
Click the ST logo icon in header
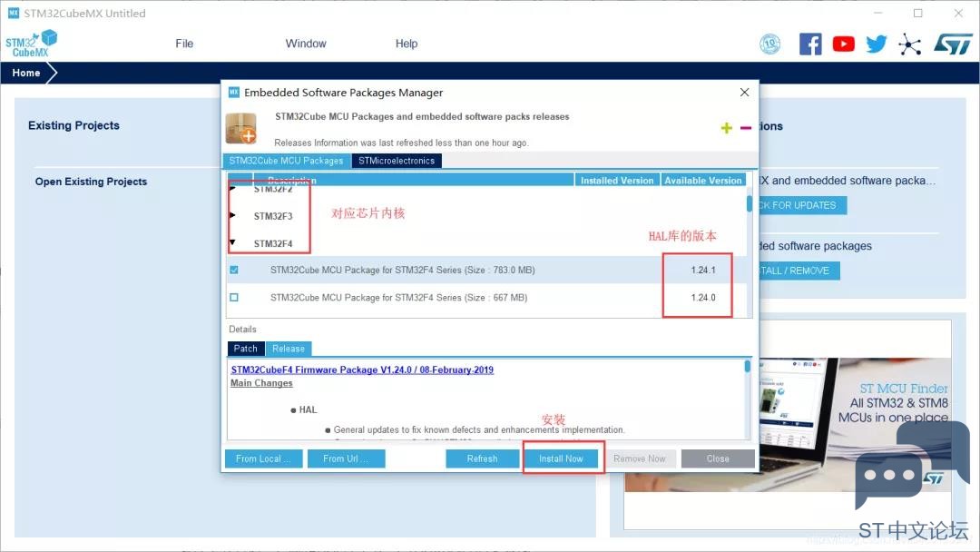[x=953, y=44]
